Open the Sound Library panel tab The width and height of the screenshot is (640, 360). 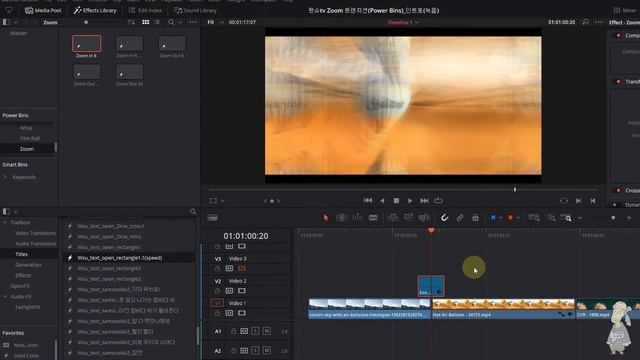tap(196, 10)
